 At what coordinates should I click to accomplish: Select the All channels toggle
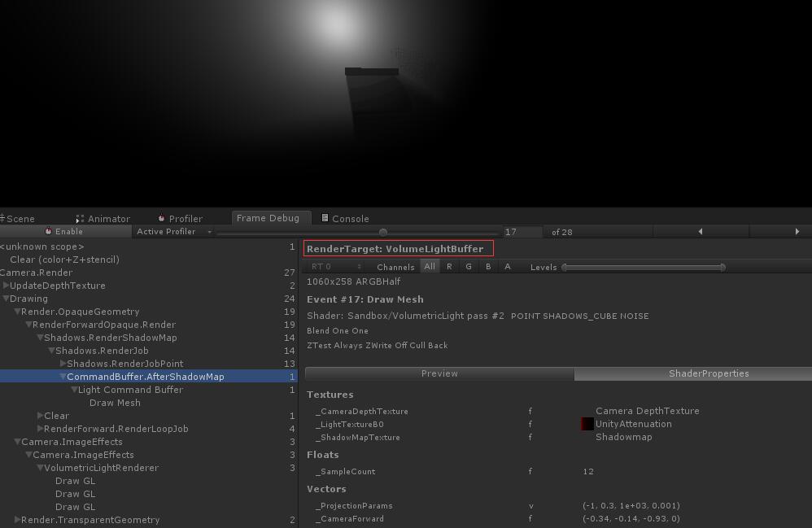430,267
